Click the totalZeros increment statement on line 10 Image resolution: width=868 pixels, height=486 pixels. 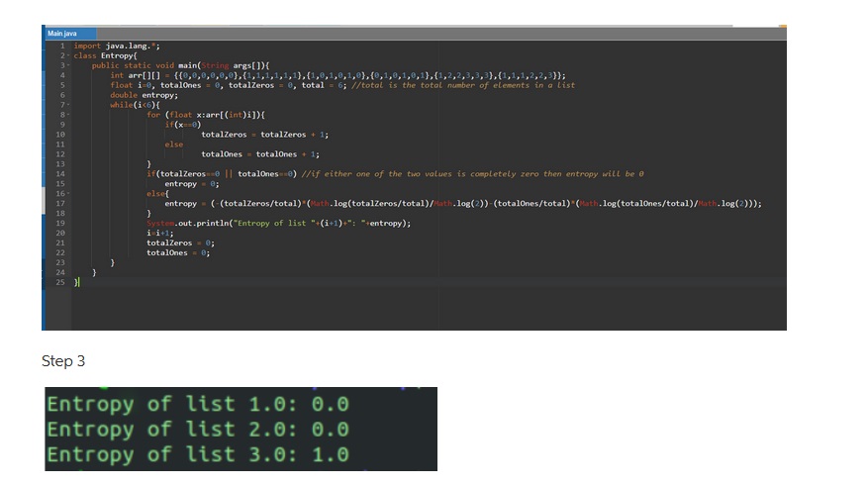click(x=264, y=135)
